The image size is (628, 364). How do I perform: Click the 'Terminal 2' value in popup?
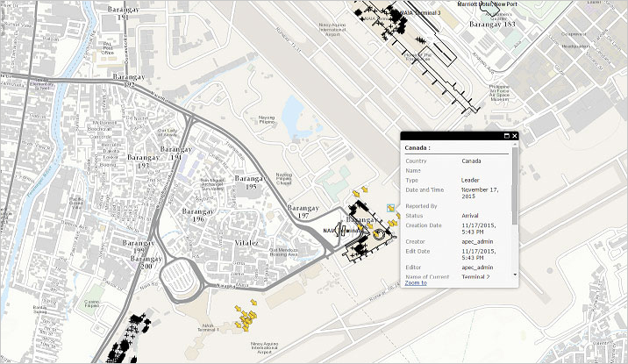click(x=475, y=276)
